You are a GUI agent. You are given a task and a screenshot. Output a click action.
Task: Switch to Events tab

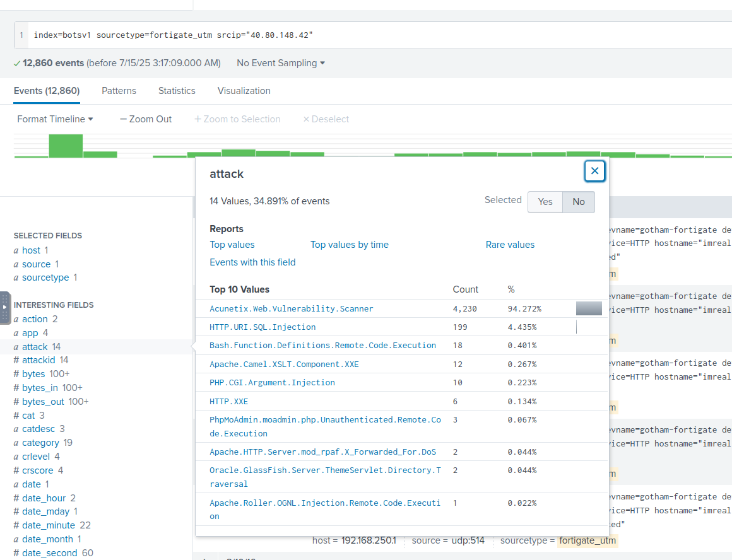47,91
